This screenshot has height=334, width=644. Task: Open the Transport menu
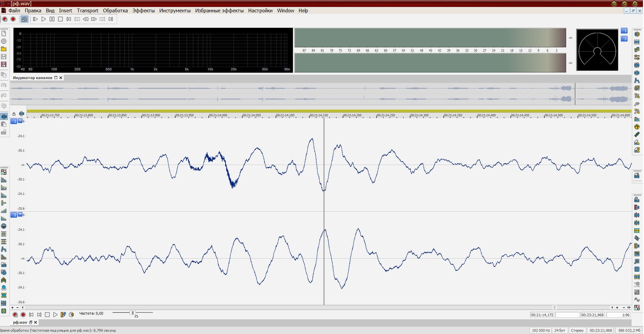click(x=88, y=11)
